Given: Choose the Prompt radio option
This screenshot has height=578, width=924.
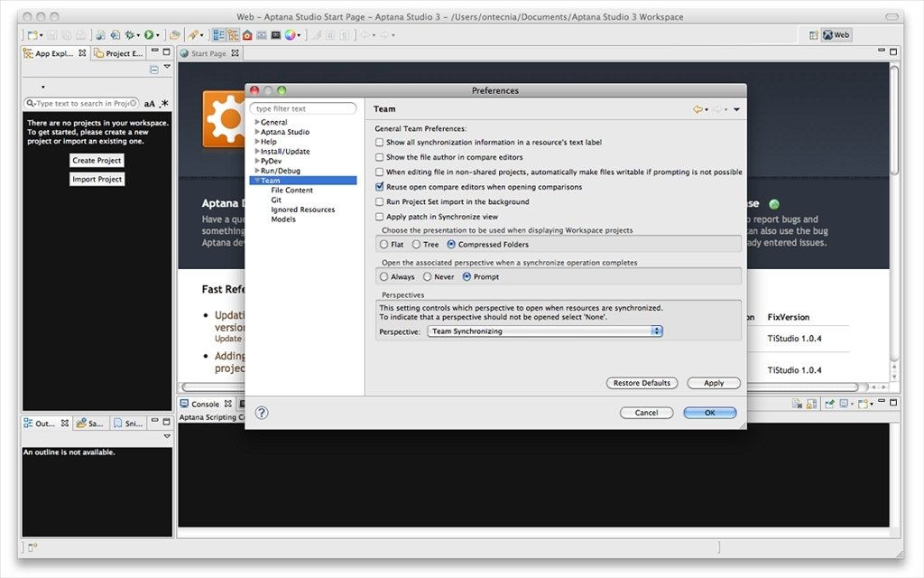Looking at the screenshot, I should (467, 276).
